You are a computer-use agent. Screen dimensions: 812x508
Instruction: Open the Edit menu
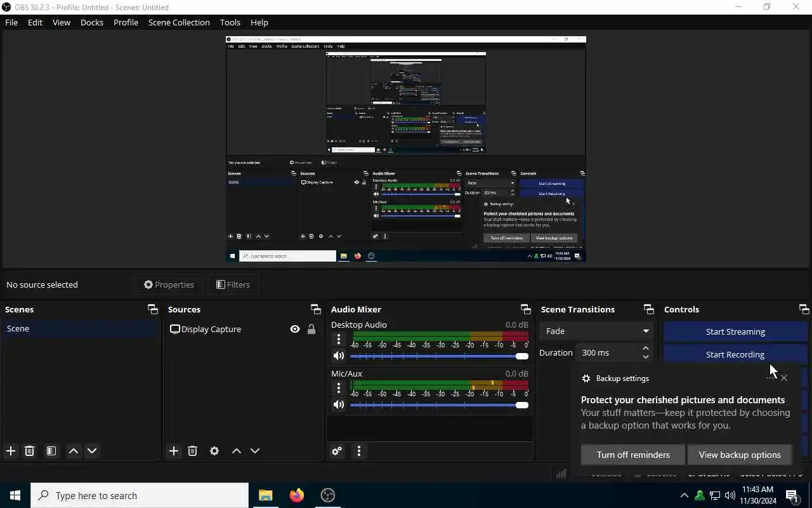point(35,22)
